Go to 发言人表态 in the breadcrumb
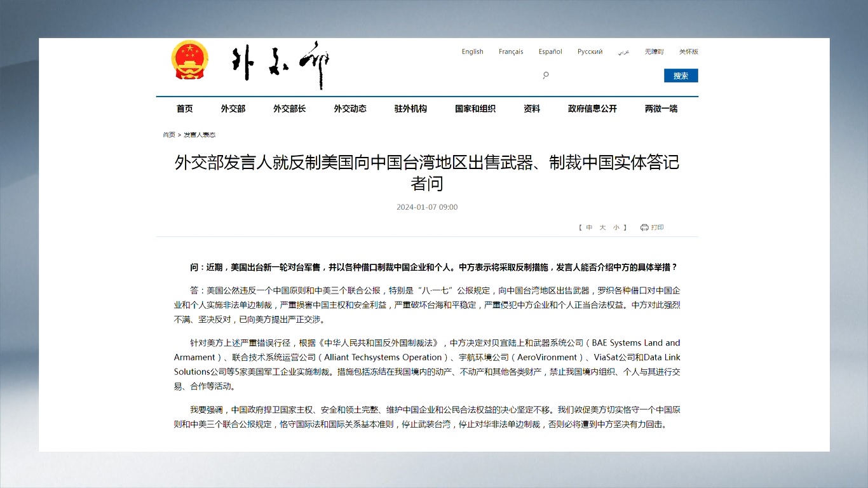 click(x=200, y=135)
